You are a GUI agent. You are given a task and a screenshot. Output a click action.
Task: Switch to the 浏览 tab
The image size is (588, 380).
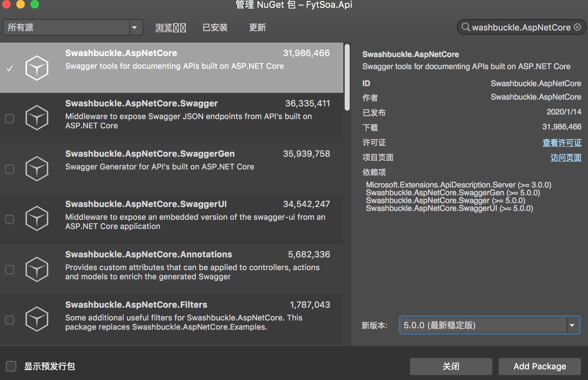tap(171, 28)
